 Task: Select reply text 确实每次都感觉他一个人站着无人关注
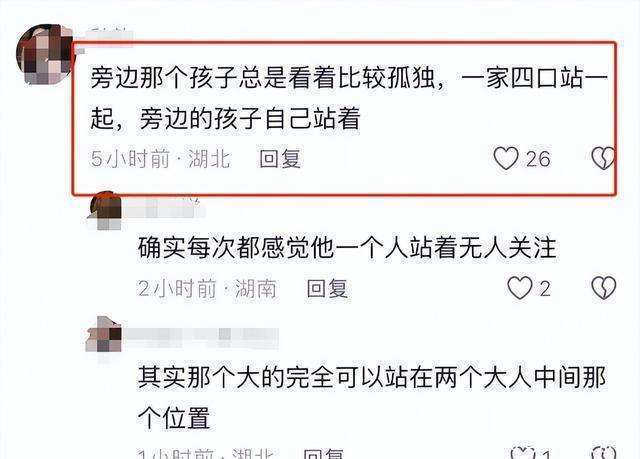[x=347, y=248]
